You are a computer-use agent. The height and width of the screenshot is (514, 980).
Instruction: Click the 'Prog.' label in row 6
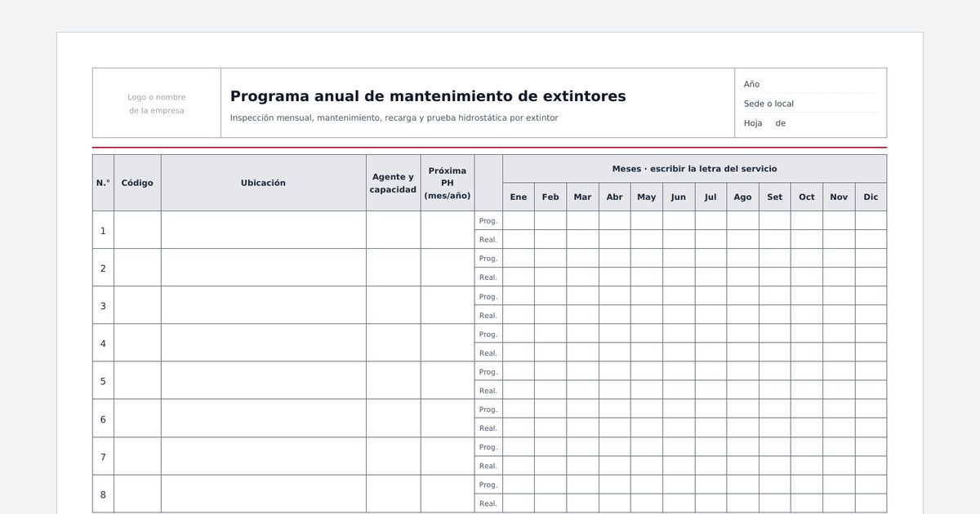pos(488,410)
